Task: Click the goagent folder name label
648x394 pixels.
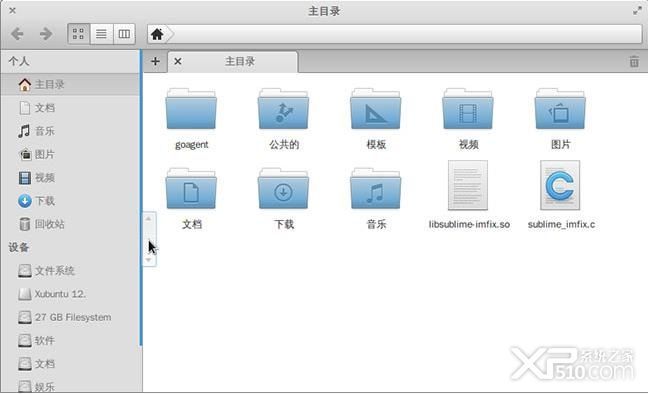Action: 192,145
